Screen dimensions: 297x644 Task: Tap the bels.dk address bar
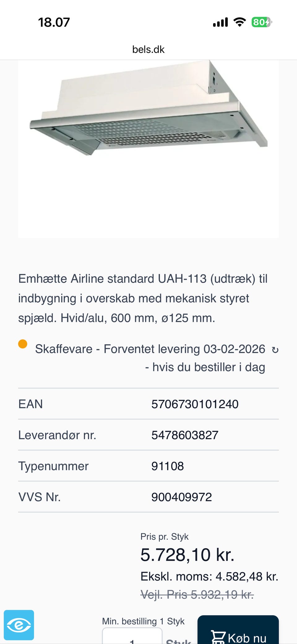(148, 50)
